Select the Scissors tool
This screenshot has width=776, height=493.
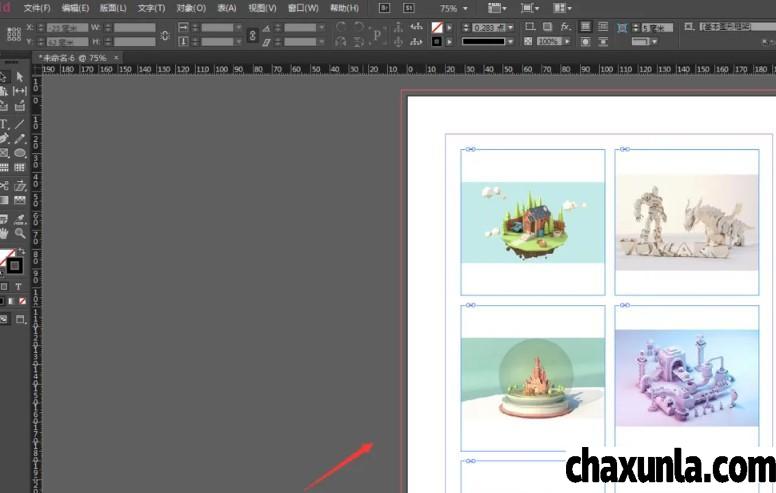click(4, 186)
